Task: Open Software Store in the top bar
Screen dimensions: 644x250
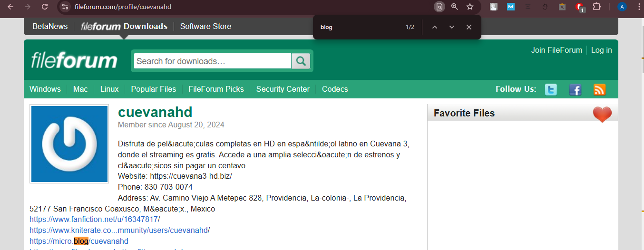Action: click(x=205, y=27)
